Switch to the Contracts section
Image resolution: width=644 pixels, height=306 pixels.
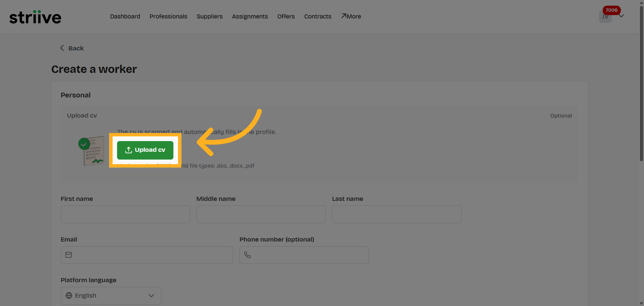click(318, 16)
